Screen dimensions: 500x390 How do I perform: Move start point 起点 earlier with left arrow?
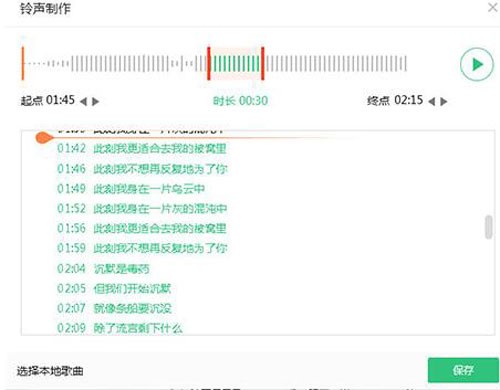tap(84, 101)
